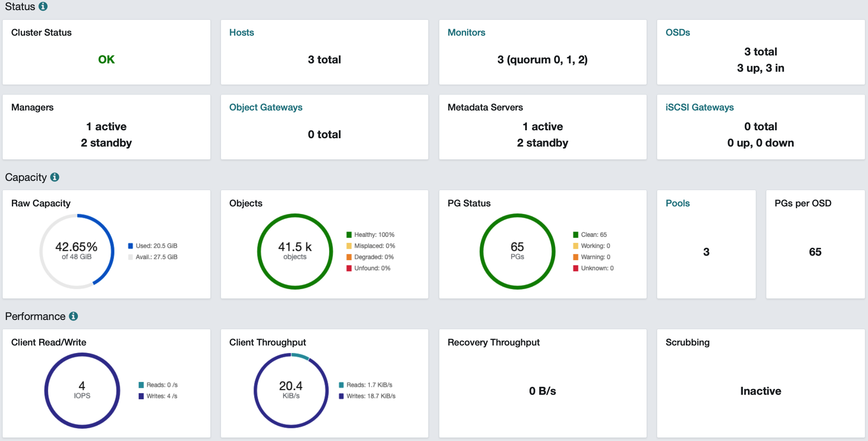Click the PG Status donut chart

(517, 251)
